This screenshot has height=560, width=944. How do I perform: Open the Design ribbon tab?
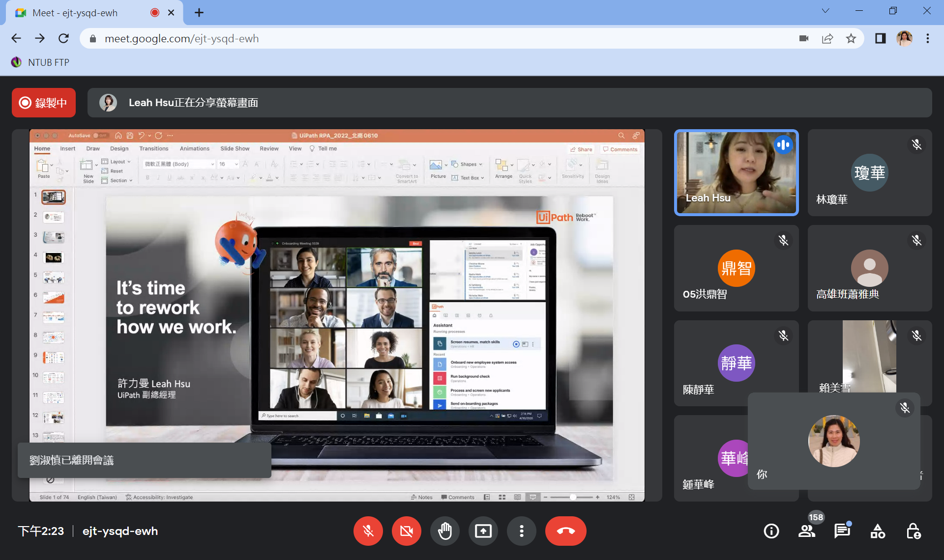click(x=119, y=149)
